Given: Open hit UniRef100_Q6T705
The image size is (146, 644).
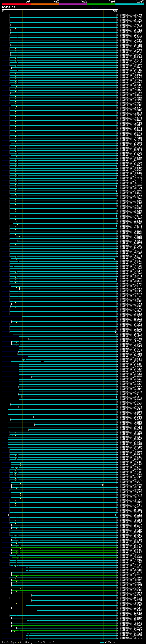Looking at the screenshot, I should pos(131,20).
